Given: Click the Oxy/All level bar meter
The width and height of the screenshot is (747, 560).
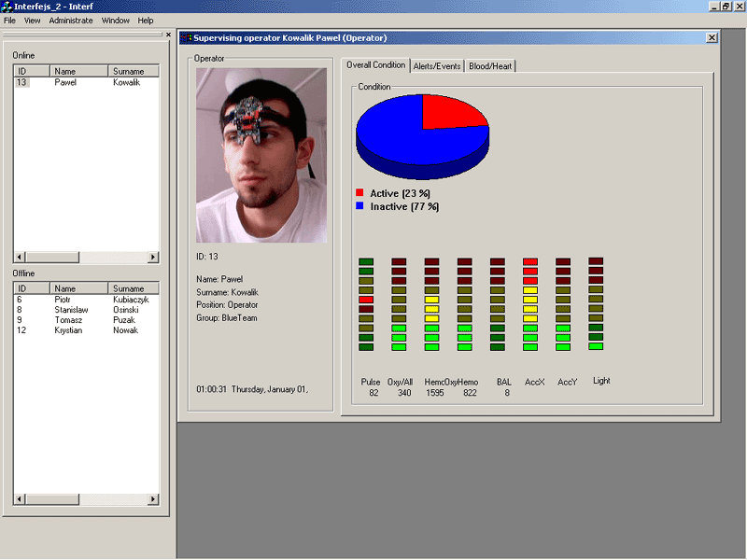Looking at the screenshot, I should click(399, 304).
